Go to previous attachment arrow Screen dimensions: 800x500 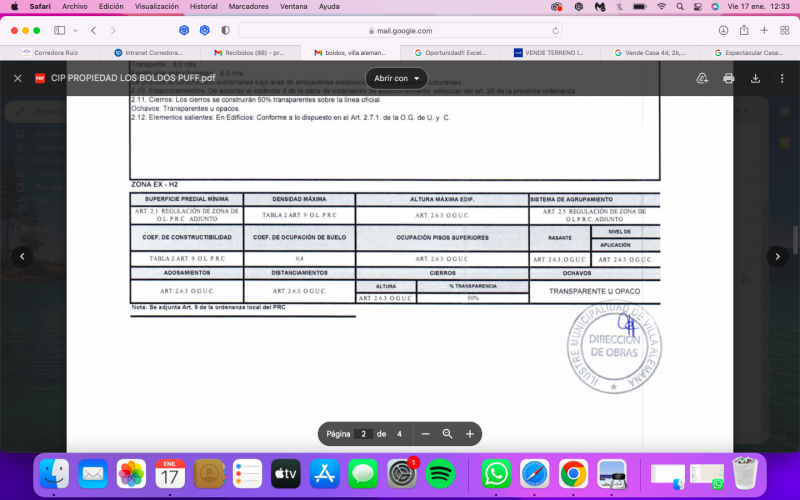(x=22, y=257)
